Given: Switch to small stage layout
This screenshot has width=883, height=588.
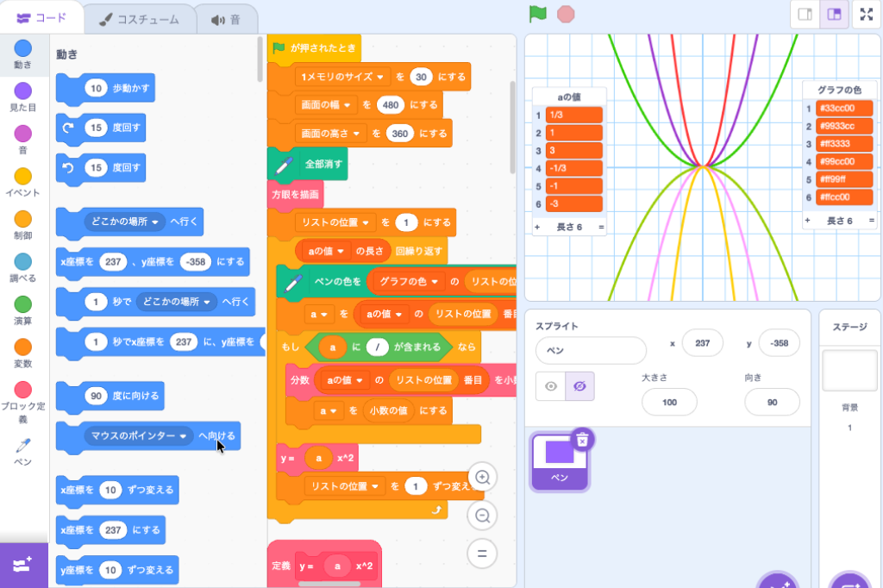Looking at the screenshot, I should [x=805, y=15].
